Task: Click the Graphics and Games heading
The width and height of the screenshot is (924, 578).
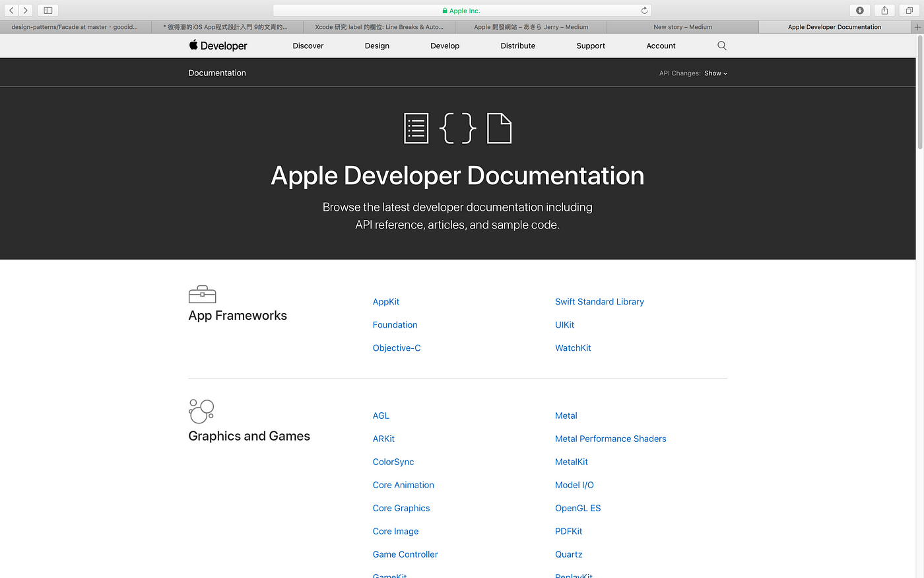Action: (249, 436)
